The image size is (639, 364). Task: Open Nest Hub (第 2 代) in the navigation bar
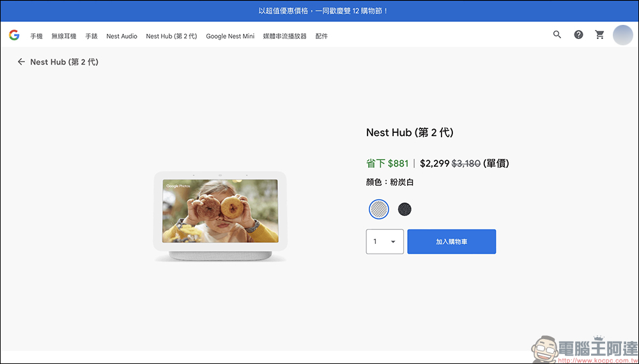[x=171, y=36]
